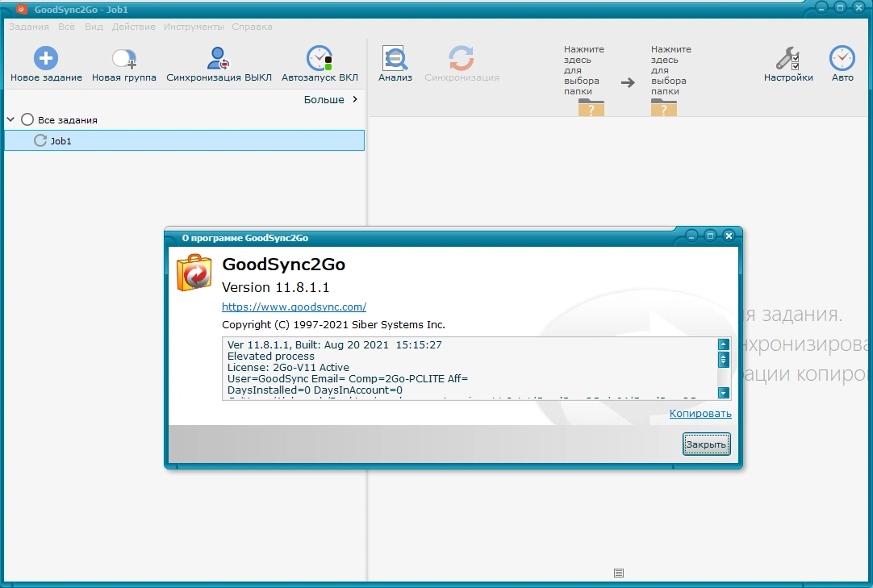Open the goodsync.com link
Screen dimensions: 873x588
(x=294, y=307)
